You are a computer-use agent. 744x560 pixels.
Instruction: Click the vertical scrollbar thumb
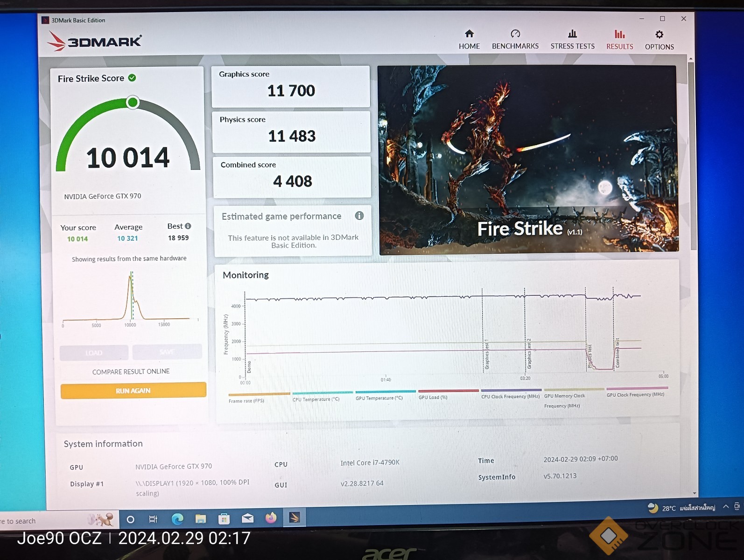[692, 156]
